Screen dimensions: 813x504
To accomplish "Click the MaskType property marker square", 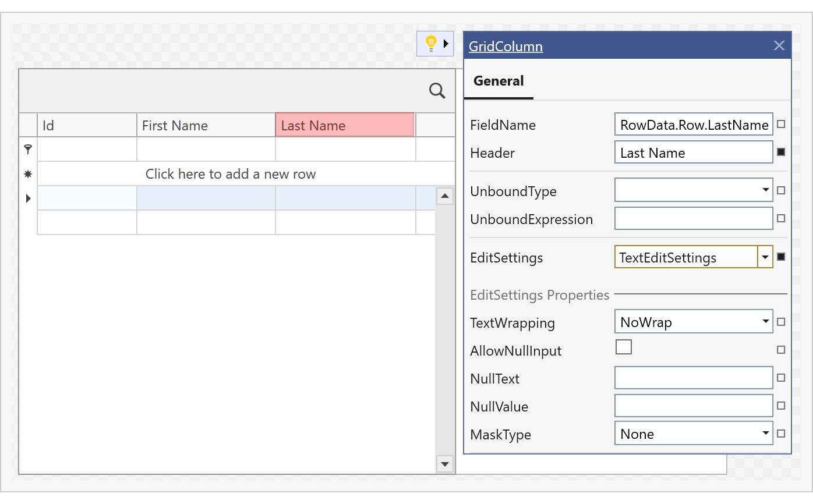I will (x=781, y=434).
